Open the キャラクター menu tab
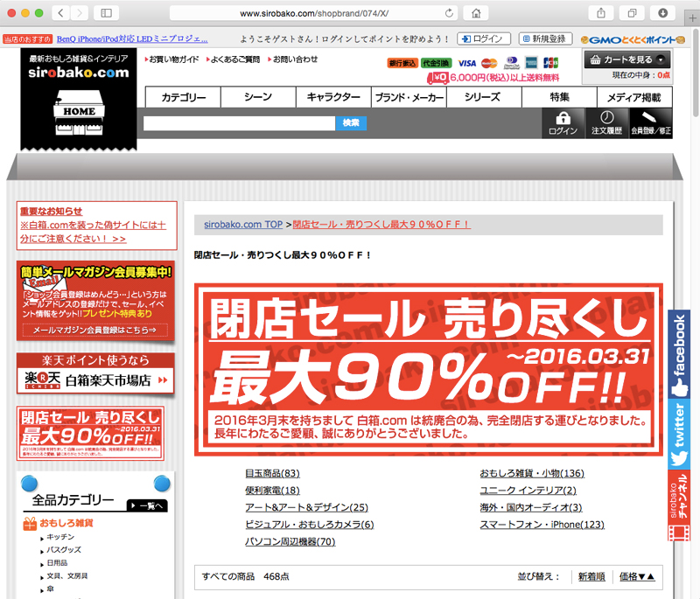Viewport: 700px width, 599px height. [x=333, y=97]
